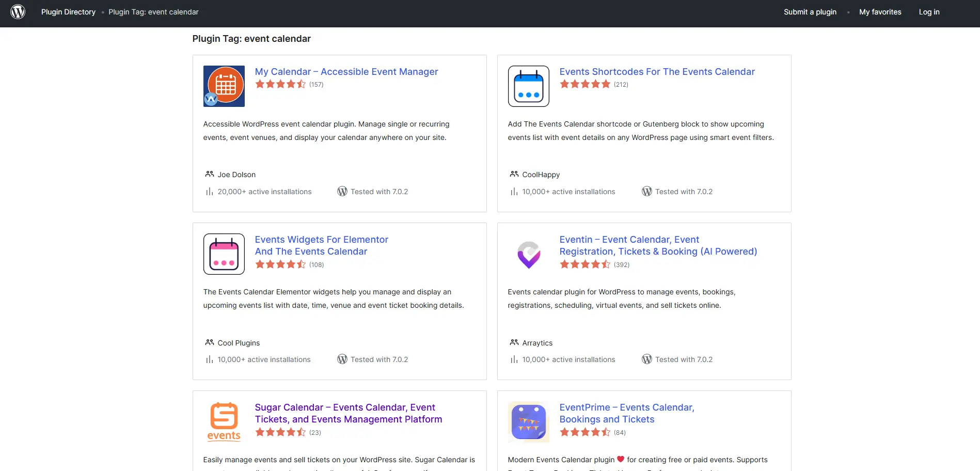The image size is (980, 471).
Task: Open Eventin plugin heart-check icon
Action: point(529,254)
